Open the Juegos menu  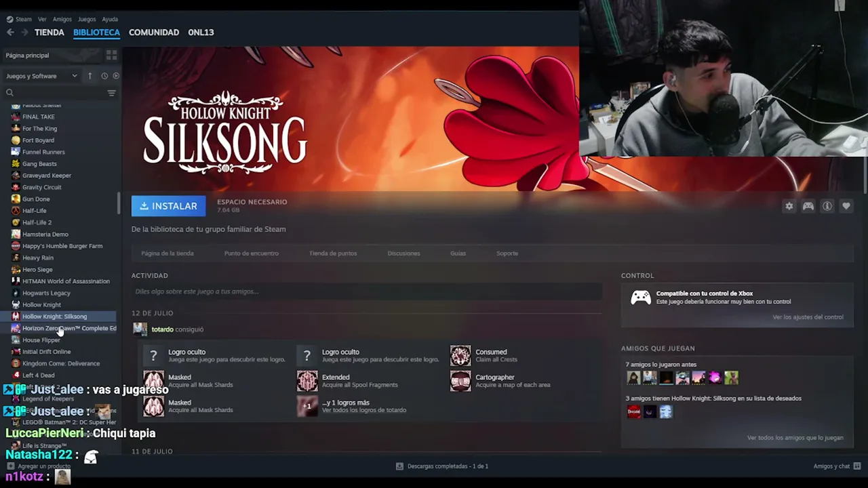pyautogui.click(x=87, y=19)
